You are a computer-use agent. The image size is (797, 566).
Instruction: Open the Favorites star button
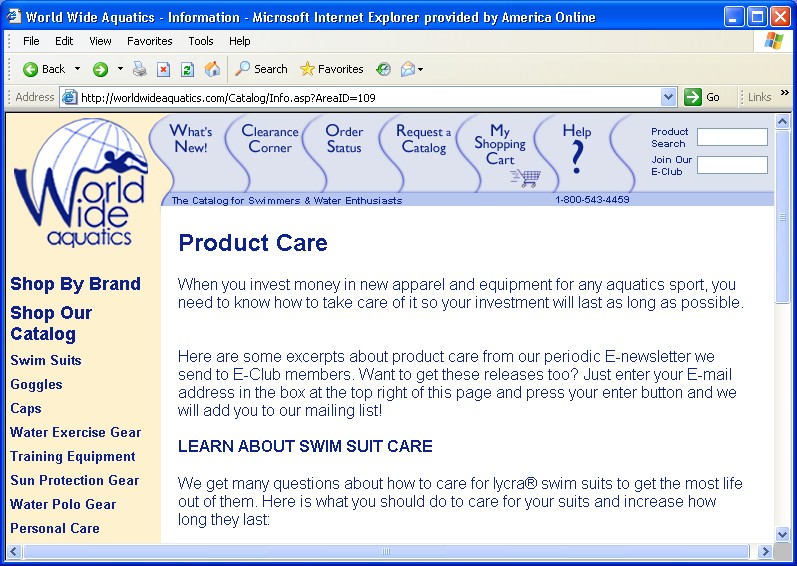331,69
